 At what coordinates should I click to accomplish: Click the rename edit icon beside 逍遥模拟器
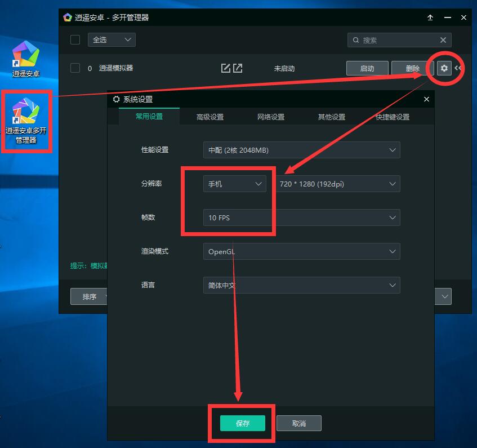(225, 68)
